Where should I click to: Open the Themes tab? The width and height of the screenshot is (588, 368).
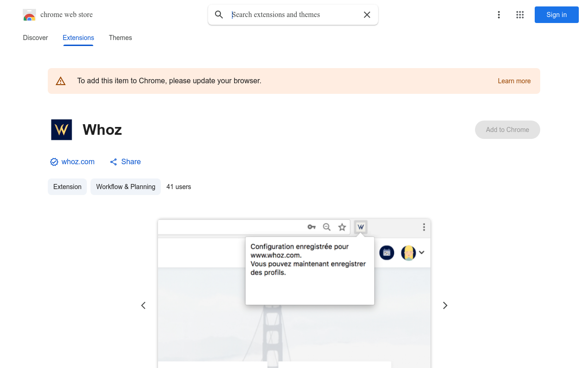pos(120,38)
